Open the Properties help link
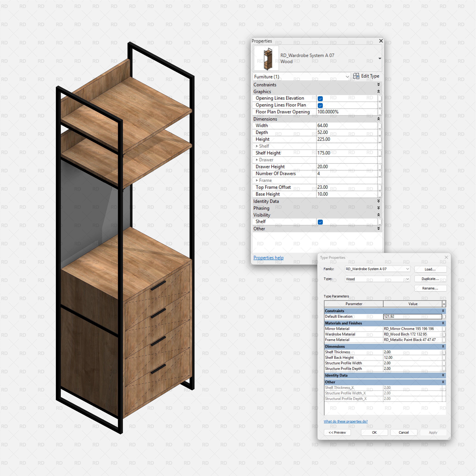 (x=268, y=257)
